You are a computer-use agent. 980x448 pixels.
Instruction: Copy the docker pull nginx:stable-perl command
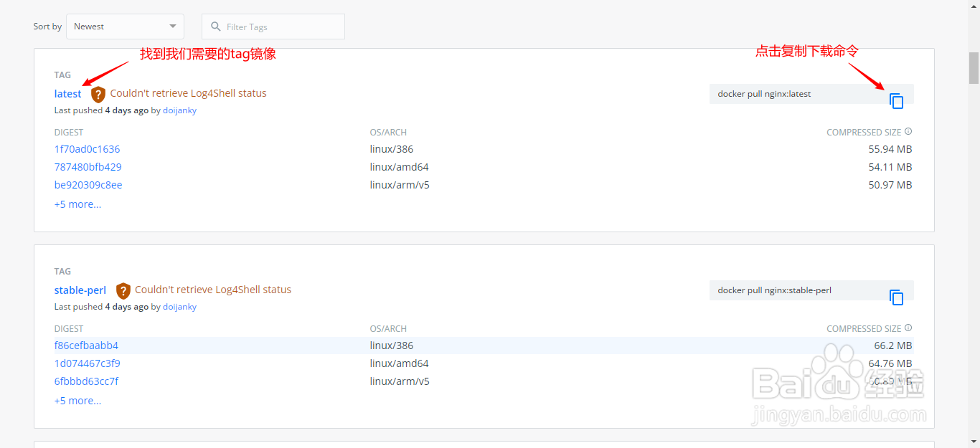(896, 297)
